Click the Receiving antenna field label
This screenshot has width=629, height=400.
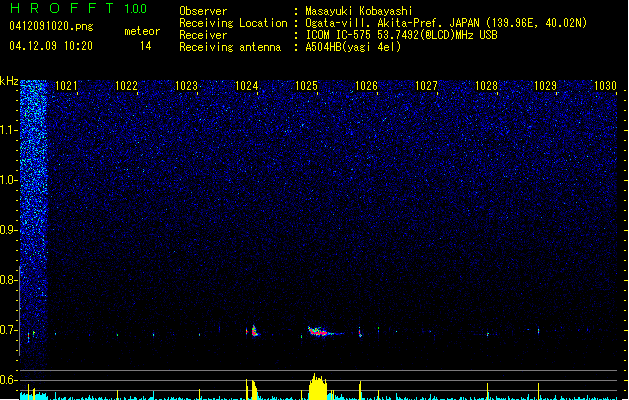[230, 47]
